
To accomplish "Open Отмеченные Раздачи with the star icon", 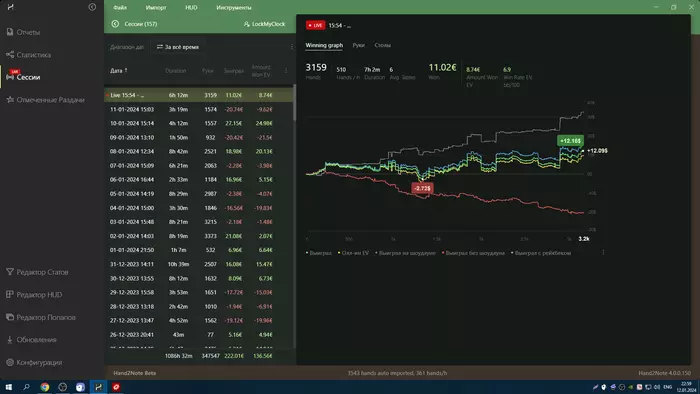I will pyautogui.click(x=45, y=100).
